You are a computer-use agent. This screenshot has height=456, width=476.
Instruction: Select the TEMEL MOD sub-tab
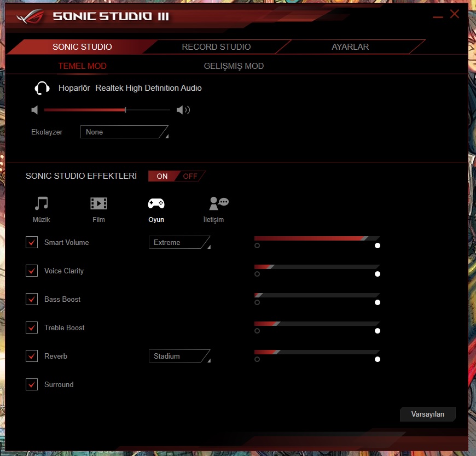pyautogui.click(x=82, y=66)
